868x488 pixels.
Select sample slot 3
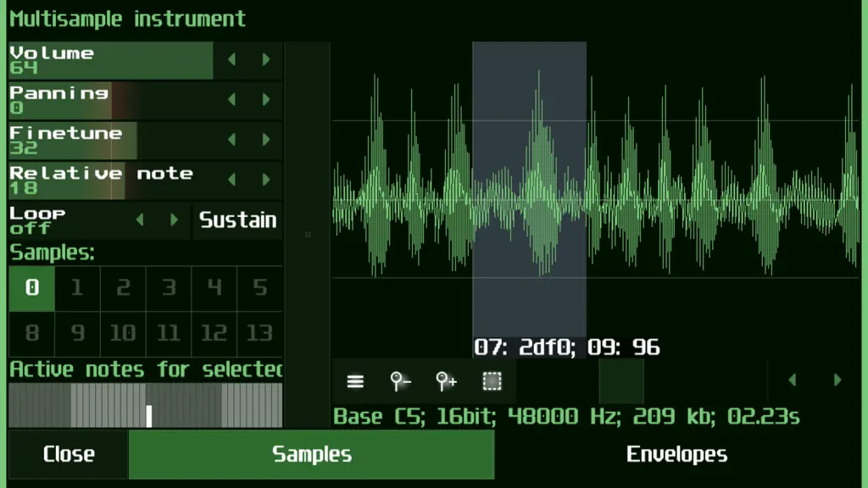point(169,288)
